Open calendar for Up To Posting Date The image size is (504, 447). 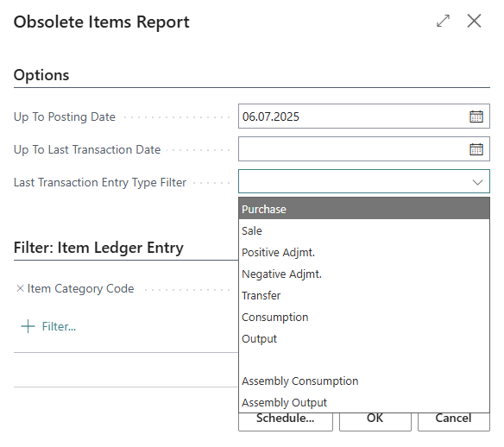(x=476, y=116)
